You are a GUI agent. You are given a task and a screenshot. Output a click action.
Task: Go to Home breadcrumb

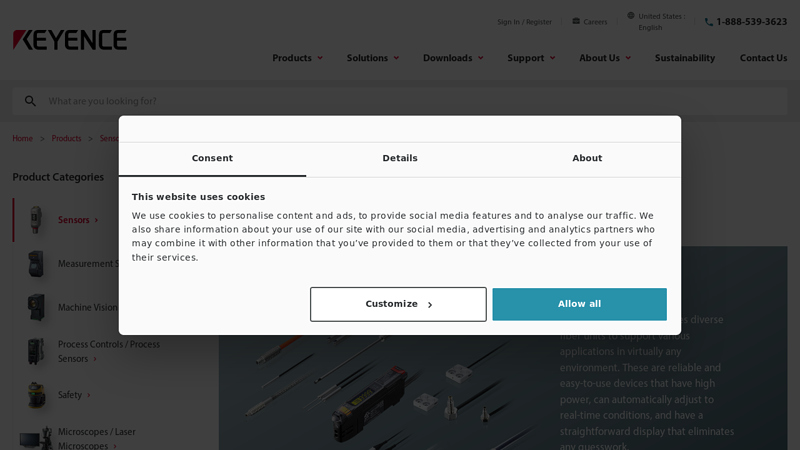coord(22,139)
